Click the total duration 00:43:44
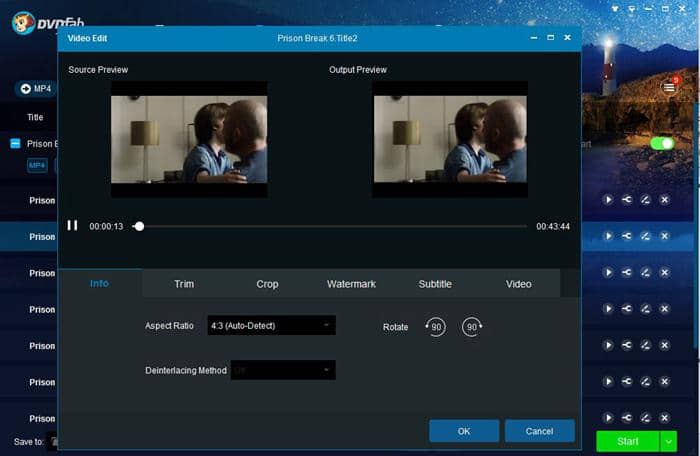700x456 pixels. [x=553, y=226]
